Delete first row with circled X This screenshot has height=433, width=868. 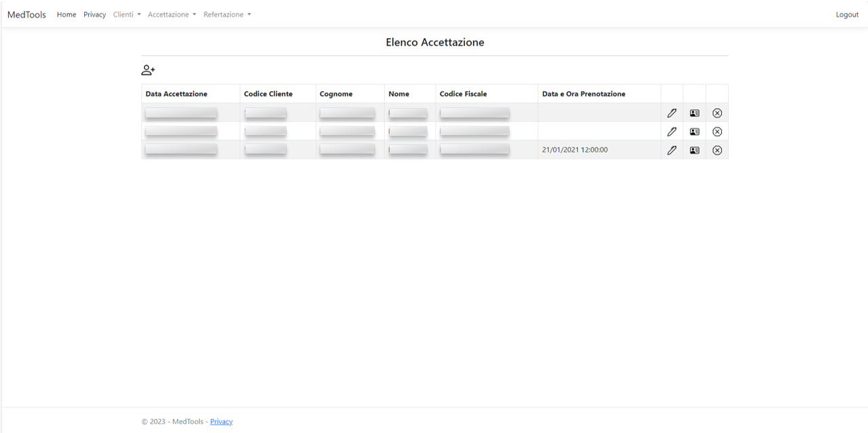[717, 113]
